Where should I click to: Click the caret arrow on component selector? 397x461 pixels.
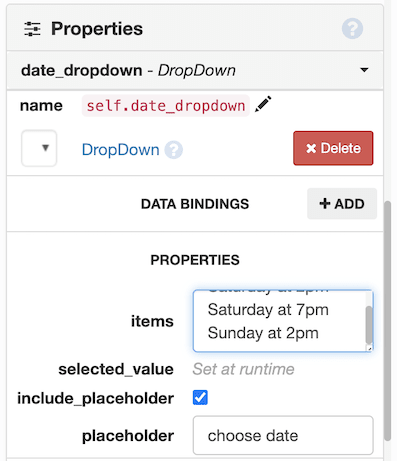click(364, 70)
